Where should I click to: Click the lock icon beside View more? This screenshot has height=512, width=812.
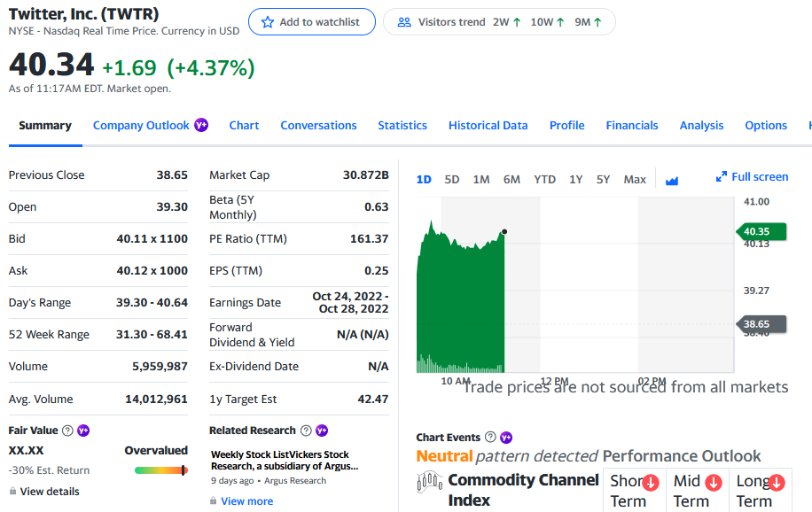(x=213, y=500)
